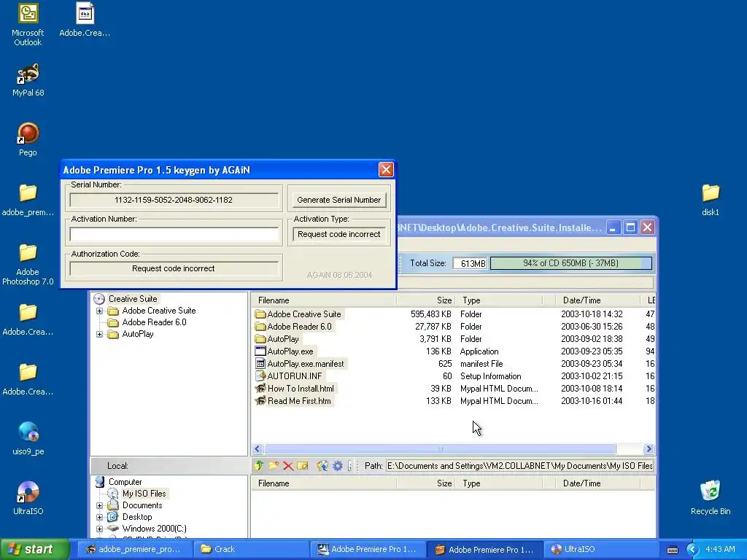
Task: Click the horizontal scrollbar right arrow
Action: coord(649,448)
